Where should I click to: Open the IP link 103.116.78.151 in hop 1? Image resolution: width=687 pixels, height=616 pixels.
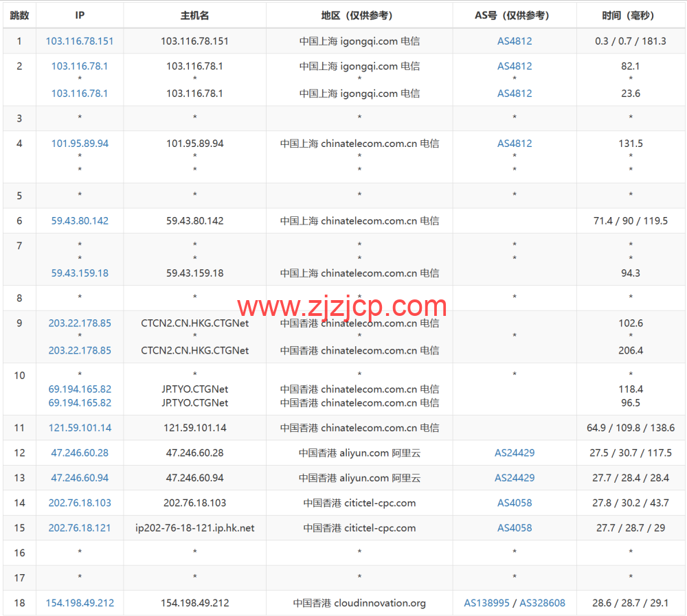click(x=79, y=41)
